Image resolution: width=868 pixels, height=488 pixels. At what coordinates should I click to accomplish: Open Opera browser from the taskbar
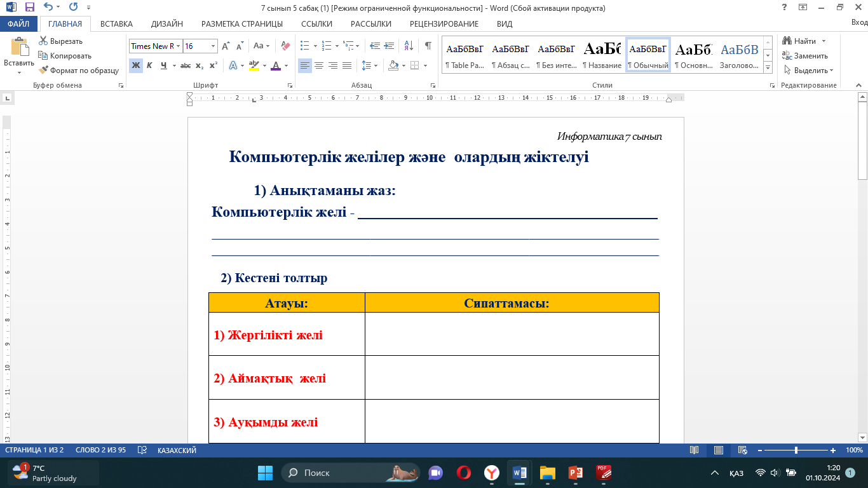pos(463,473)
